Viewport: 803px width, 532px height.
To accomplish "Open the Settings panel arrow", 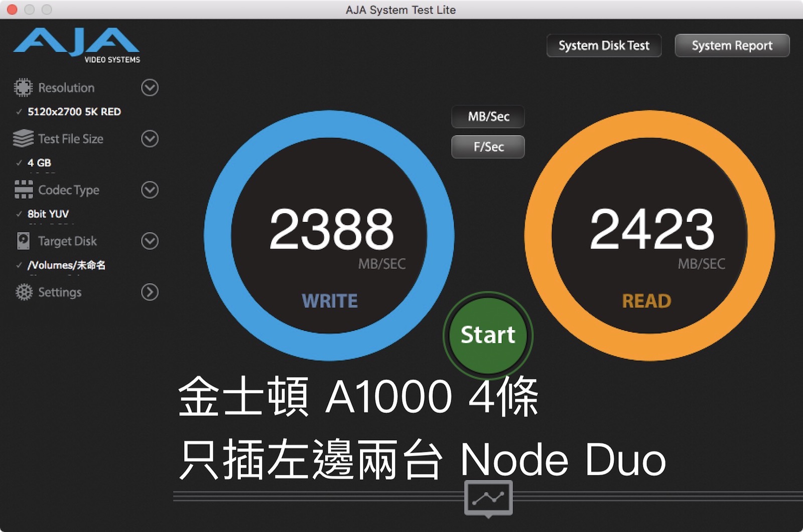I will coord(150,292).
